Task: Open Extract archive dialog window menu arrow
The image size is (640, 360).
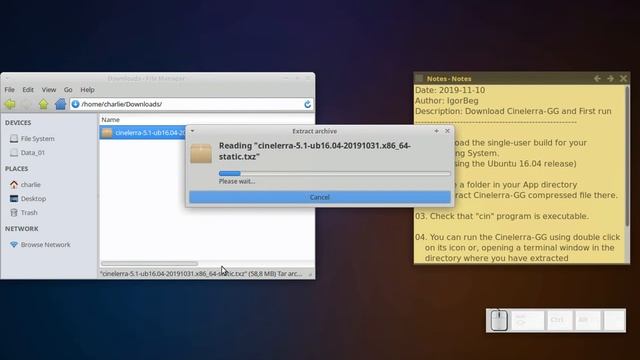Action: pos(192,131)
